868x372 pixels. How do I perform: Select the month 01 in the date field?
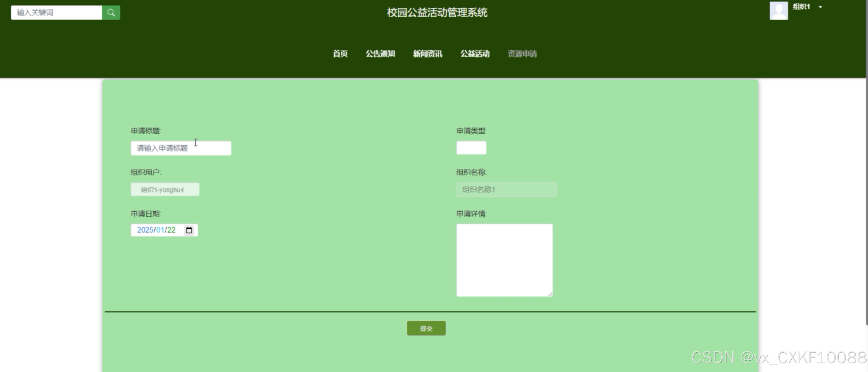[160, 230]
